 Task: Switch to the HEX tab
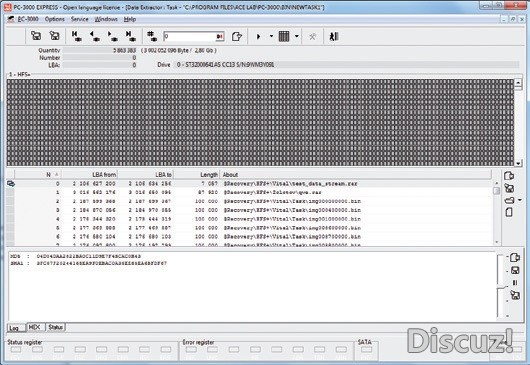click(x=35, y=327)
